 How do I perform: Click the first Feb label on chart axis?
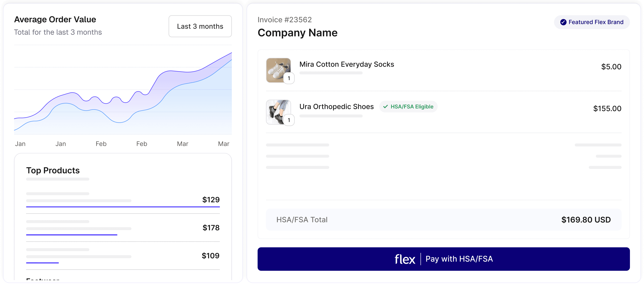pyautogui.click(x=101, y=144)
